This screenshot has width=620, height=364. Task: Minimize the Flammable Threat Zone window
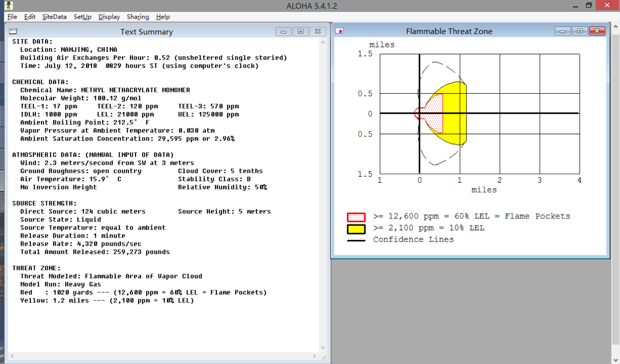coord(563,31)
